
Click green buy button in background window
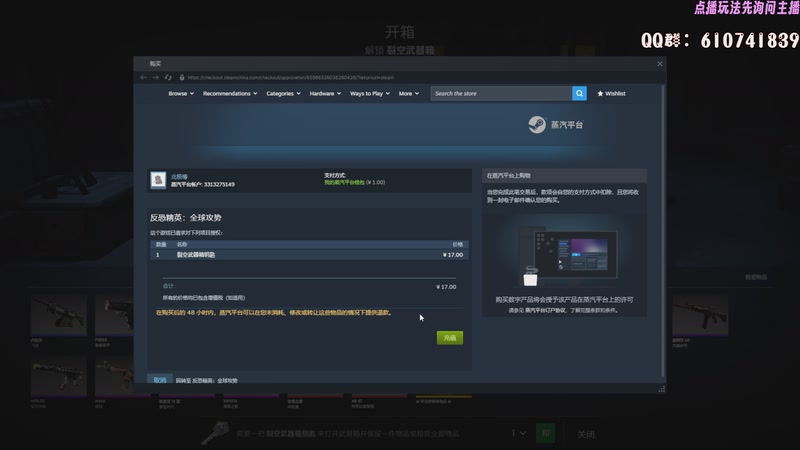click(x=545, y=434)
